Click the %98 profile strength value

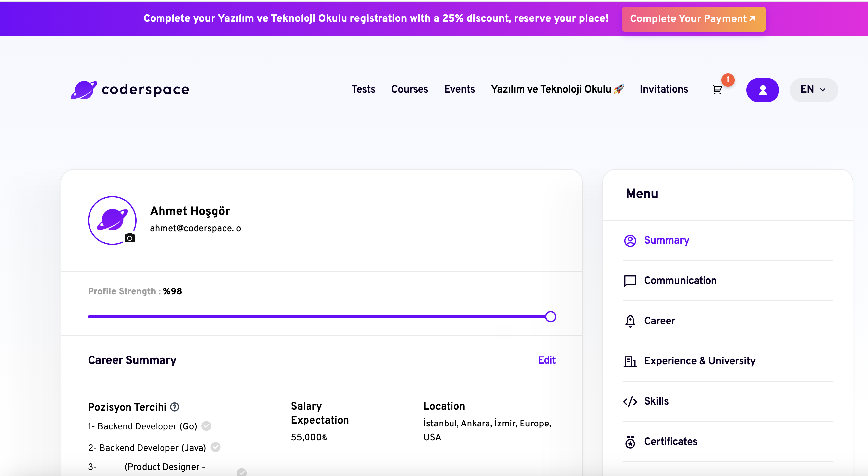[x=172, y=291]
